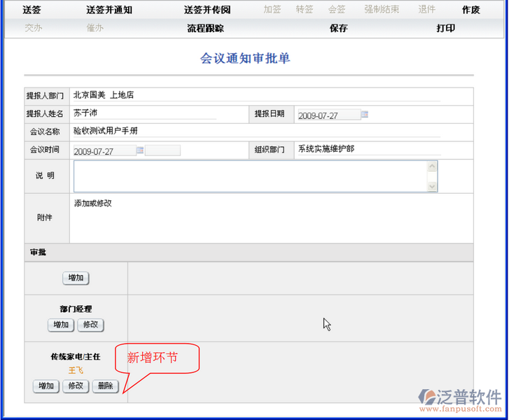Click the 退件 toolbar item
Screen dimensions: 509x420
coord(426,9)
